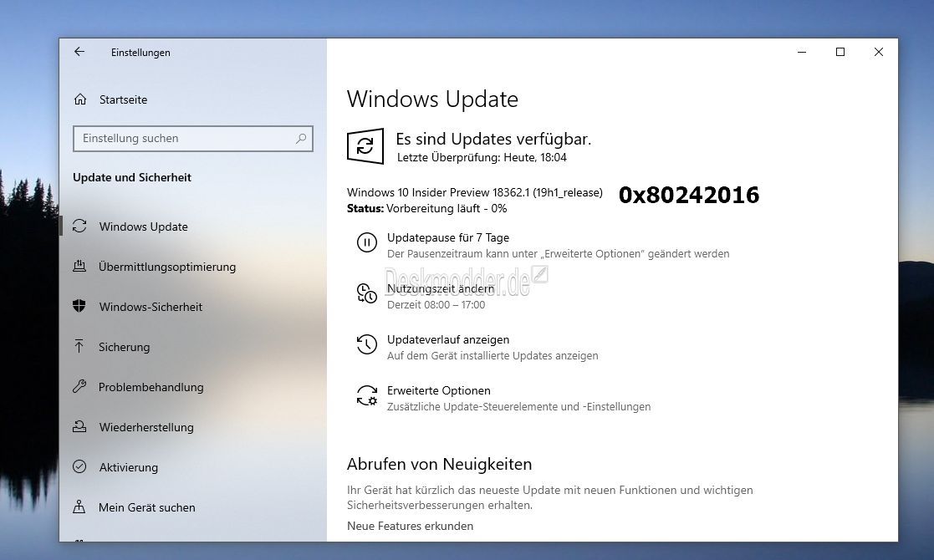Select the Windows Update sync icon in the sidebar
The width and height of the screenshot is (934, 560).
79,227
